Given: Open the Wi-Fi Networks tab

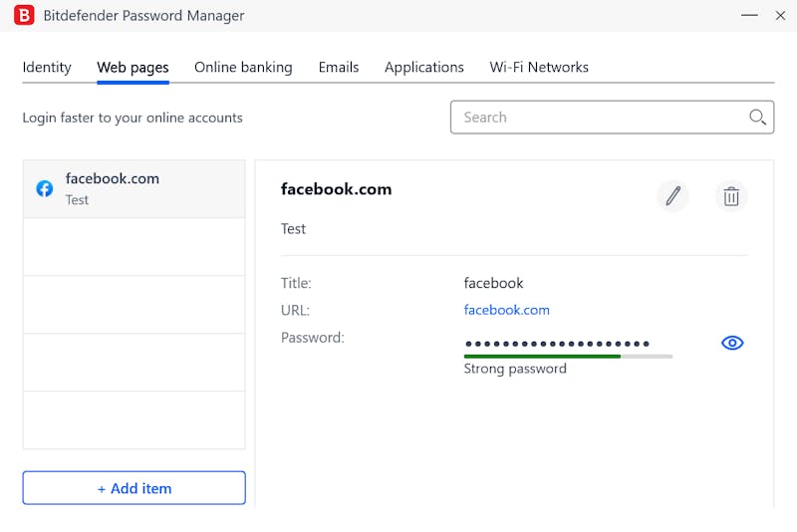Looking at the screenshot, I should click(x=539, y=67).
